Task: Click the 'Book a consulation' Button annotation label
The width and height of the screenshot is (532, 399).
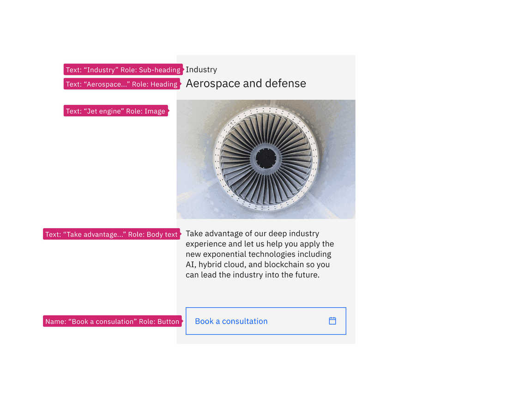Action: [112, 321]
